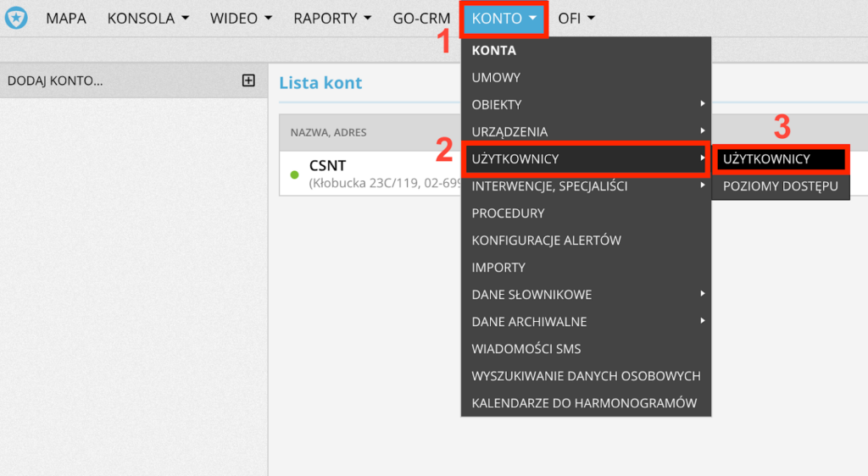
Task: Open KALENDARZE DO HARMONOGRAMÓW entry
Action: tap(584, 403)
